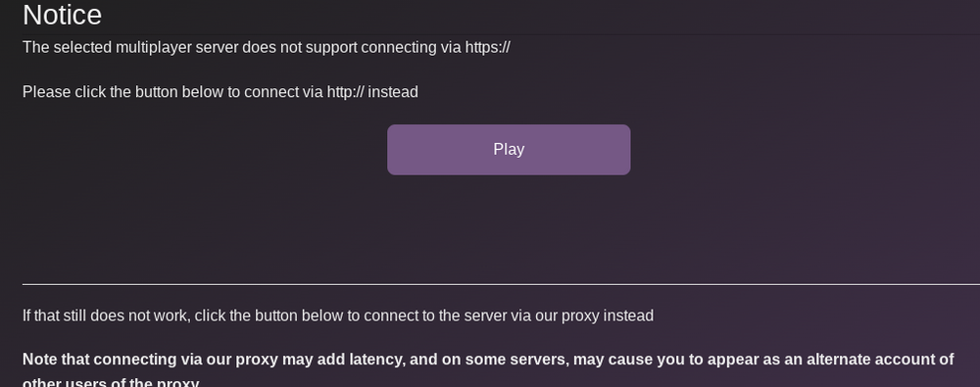Click "The selected" at the first sentence start
This screenshot has height=387, width=980.
pos(67,47)
